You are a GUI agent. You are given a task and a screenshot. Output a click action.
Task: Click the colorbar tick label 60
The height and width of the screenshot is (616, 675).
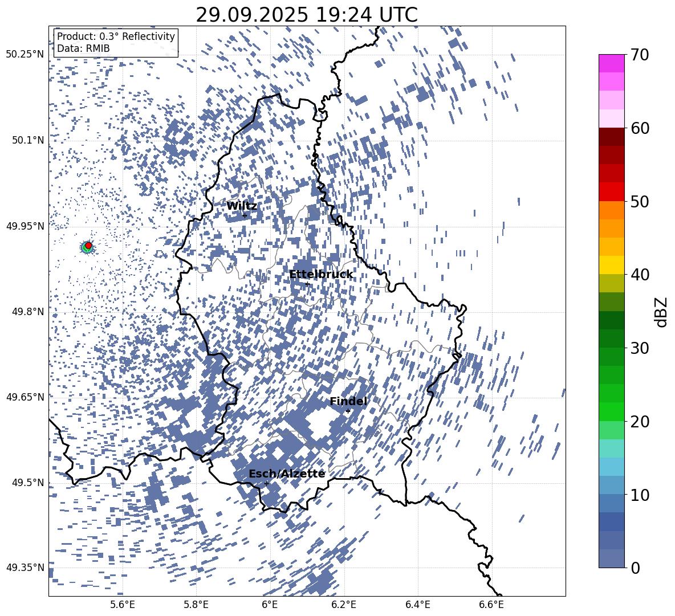pyautogui.click(x=640, y=128)
